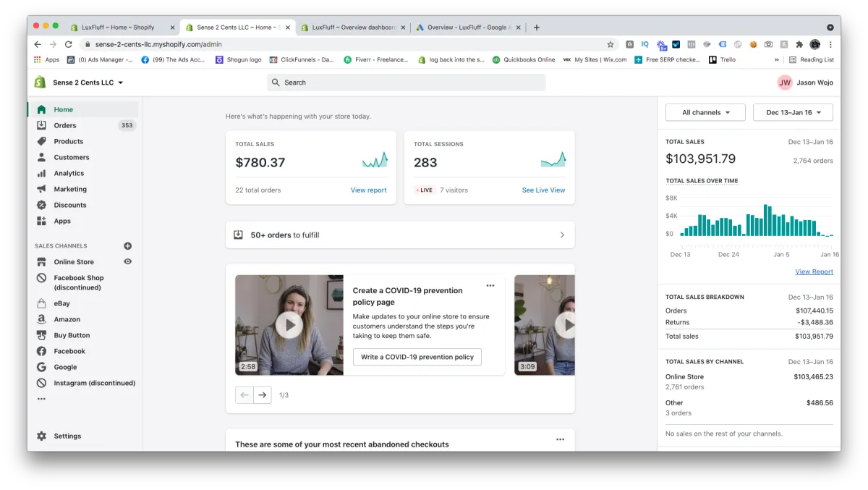Screen dimensions: 868x490
Task: Open the Apps bookmark shortcut
Action: (x=47, y=59)
